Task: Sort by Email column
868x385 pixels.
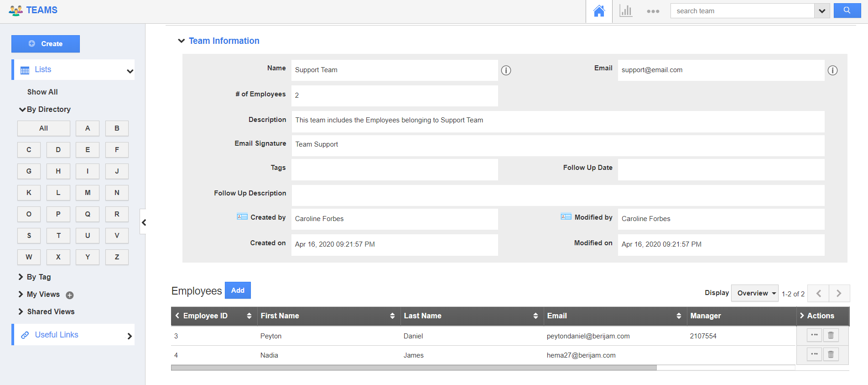Action: pos(679,316)
